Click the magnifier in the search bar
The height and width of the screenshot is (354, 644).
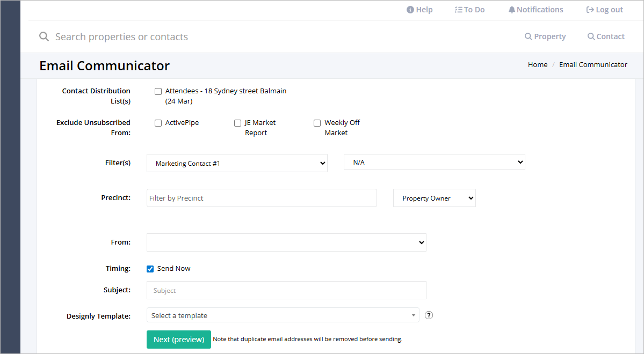coord(44,36)
